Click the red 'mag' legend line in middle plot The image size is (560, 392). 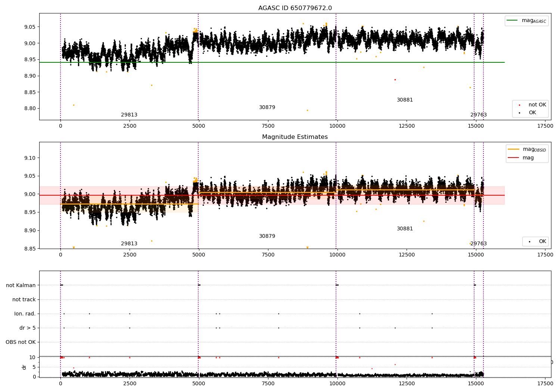(514, 158)
